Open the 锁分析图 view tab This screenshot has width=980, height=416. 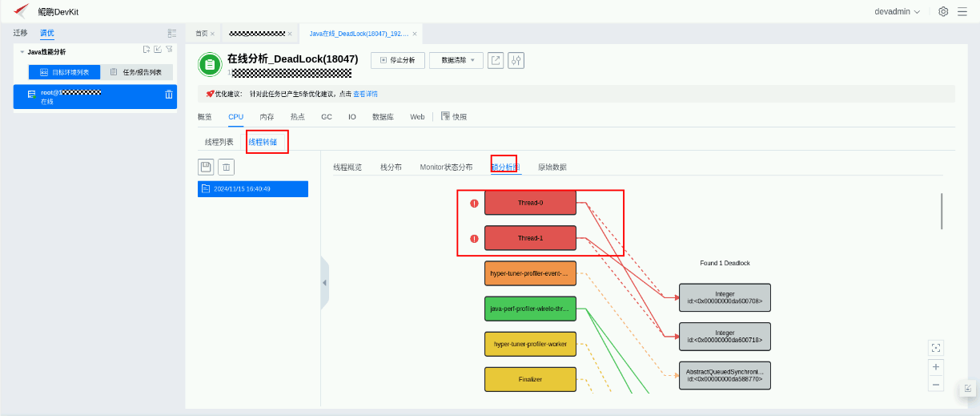coord(506,168)
